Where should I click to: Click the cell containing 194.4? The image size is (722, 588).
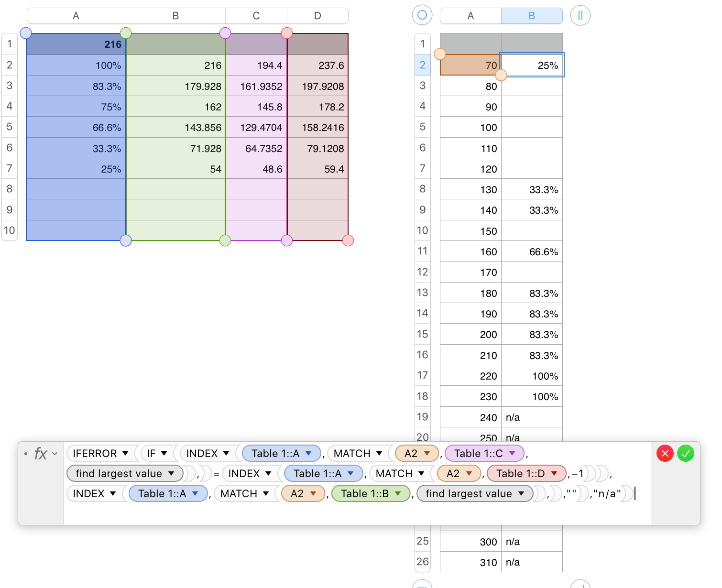(256, 65)
